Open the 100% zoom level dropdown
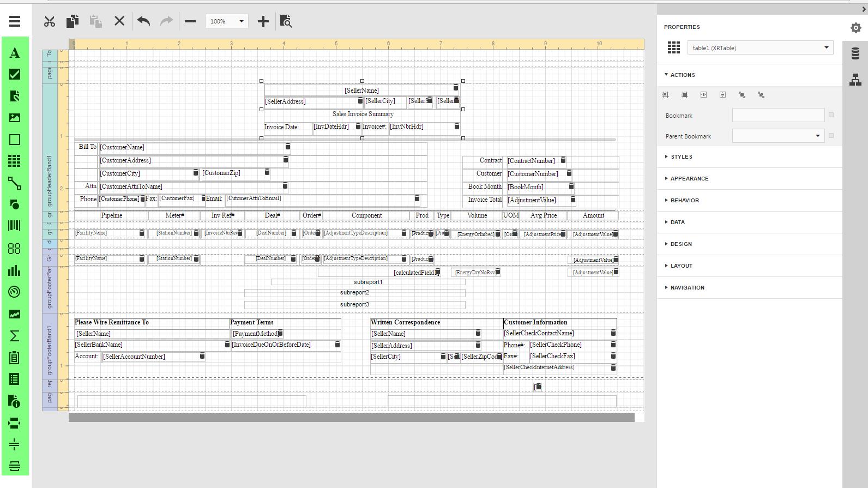Screen dimensions: 868x488 [227, 21]
